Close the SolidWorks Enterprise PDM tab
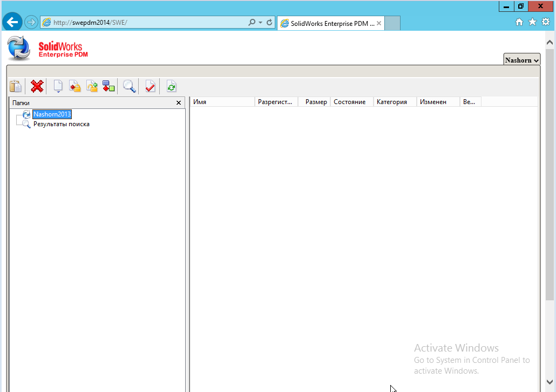Viewport: 556px width, 392px height. pyautogui.click(x=379, y=23)
